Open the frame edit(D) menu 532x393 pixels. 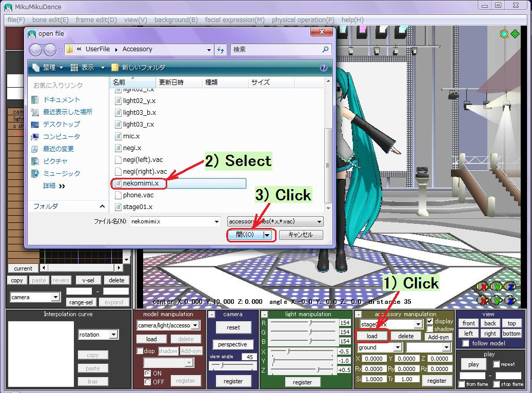coord(96,19)
